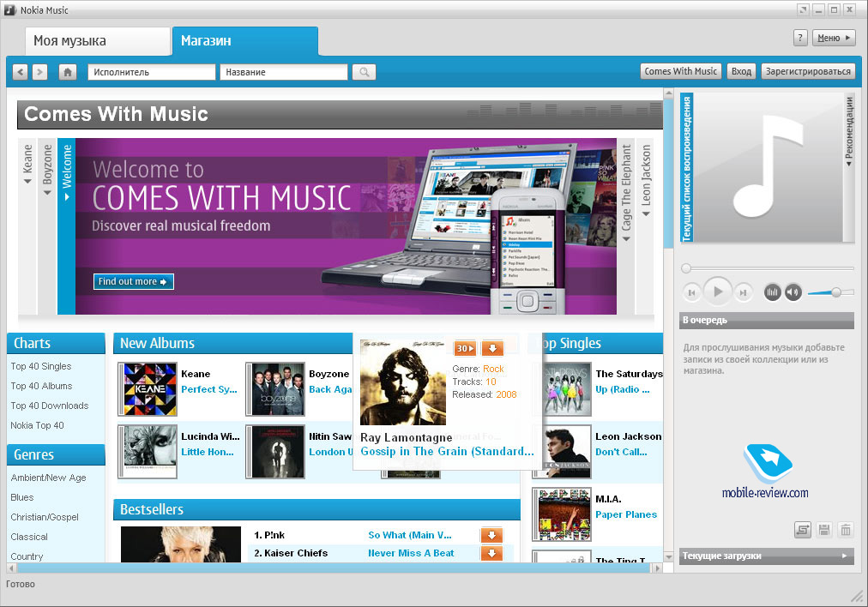This screenshot has width=868, height=607.
Task: Open help with the question mark button
Action: pyautogui.click(x=800, y=38)
